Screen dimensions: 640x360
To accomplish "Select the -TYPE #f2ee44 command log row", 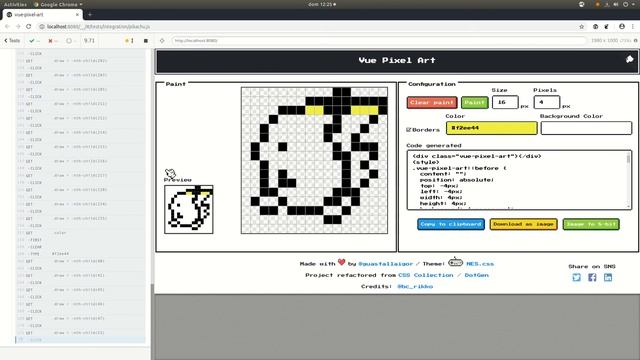I will 80,254.
